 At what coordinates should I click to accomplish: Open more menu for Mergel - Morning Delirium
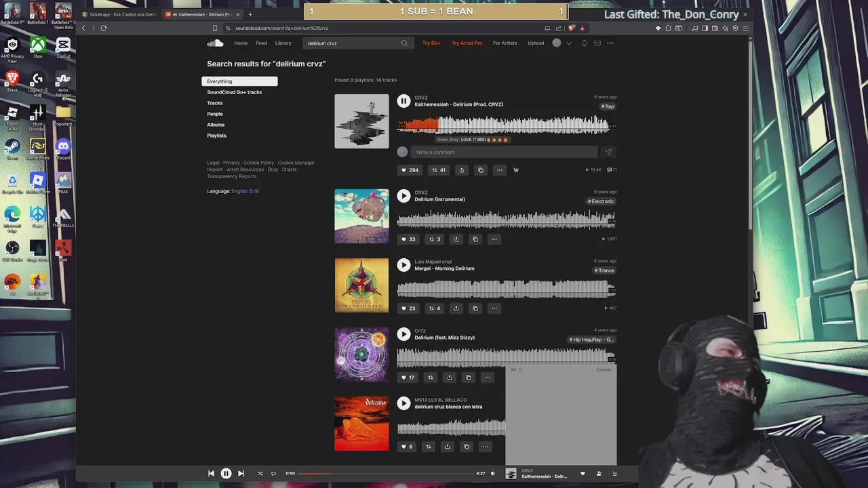[494, 308]
